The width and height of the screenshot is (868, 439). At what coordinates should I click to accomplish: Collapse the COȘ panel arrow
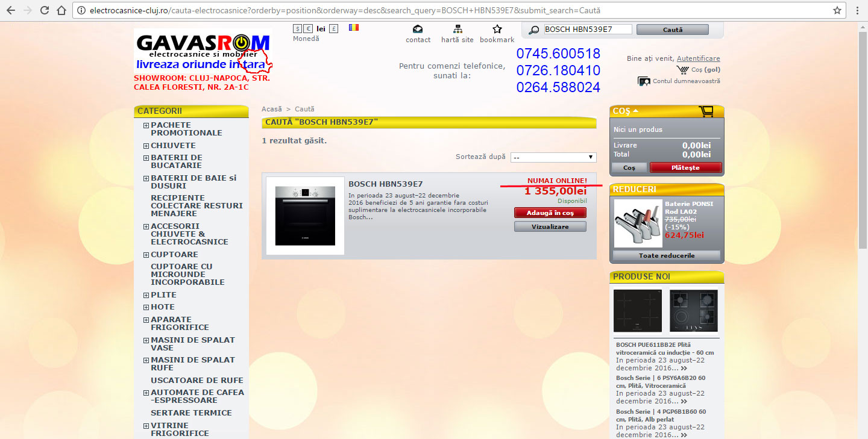pyautogui.click(x=635, y=111)
